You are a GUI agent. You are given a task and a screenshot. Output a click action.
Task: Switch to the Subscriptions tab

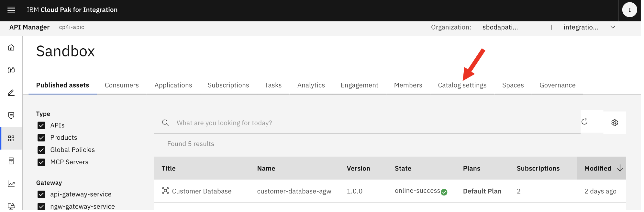(228, 85)
